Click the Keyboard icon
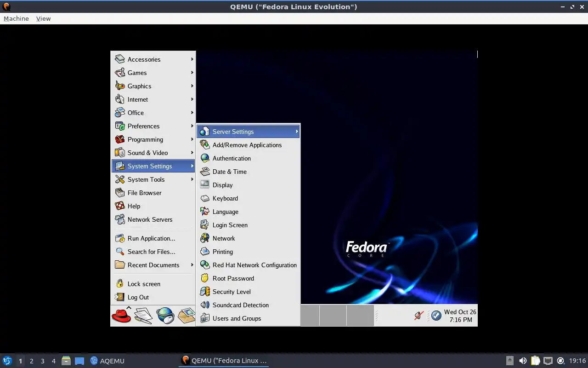This screenshot has height=368, width=588. coord(205,198)
